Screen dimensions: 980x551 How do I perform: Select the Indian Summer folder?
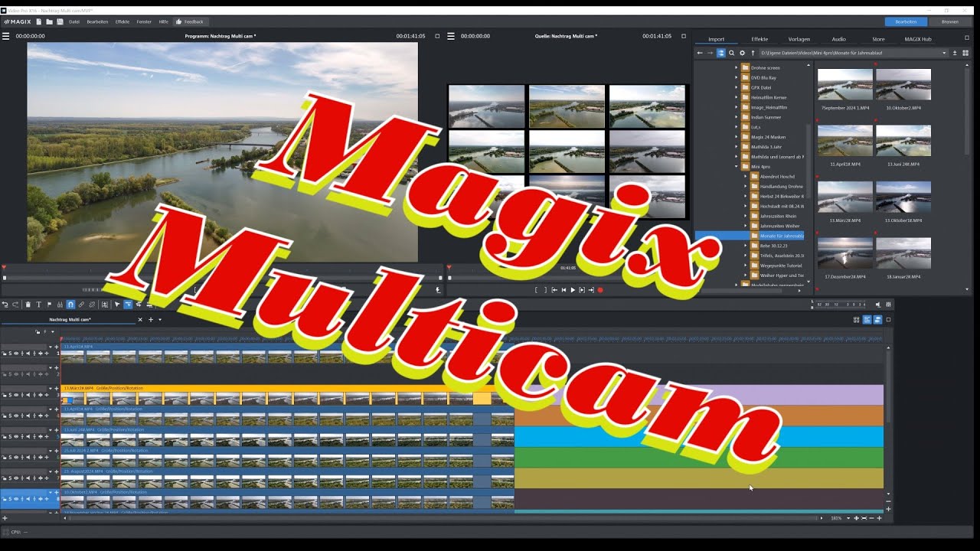766,117
